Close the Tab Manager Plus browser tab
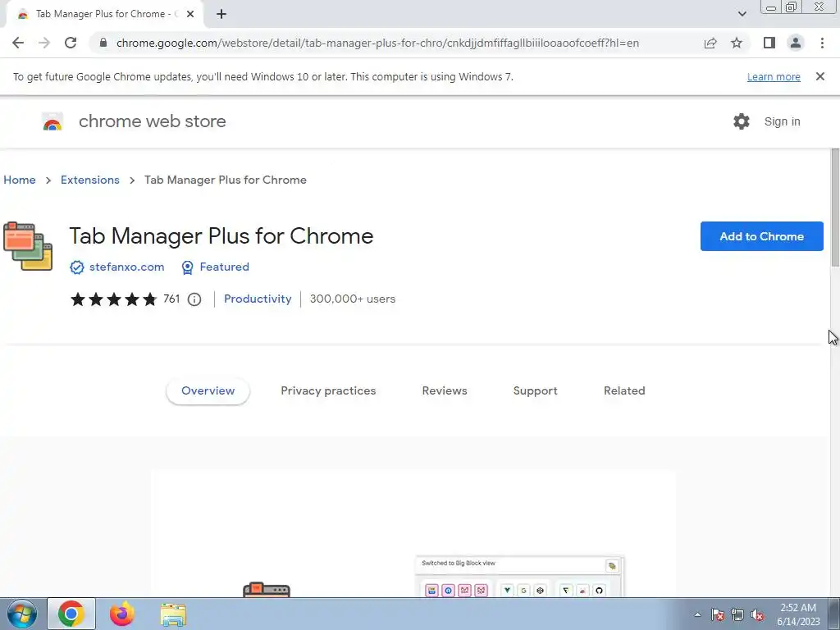The width and height of the screenshot is (840, 630). [x=190, y=14]
